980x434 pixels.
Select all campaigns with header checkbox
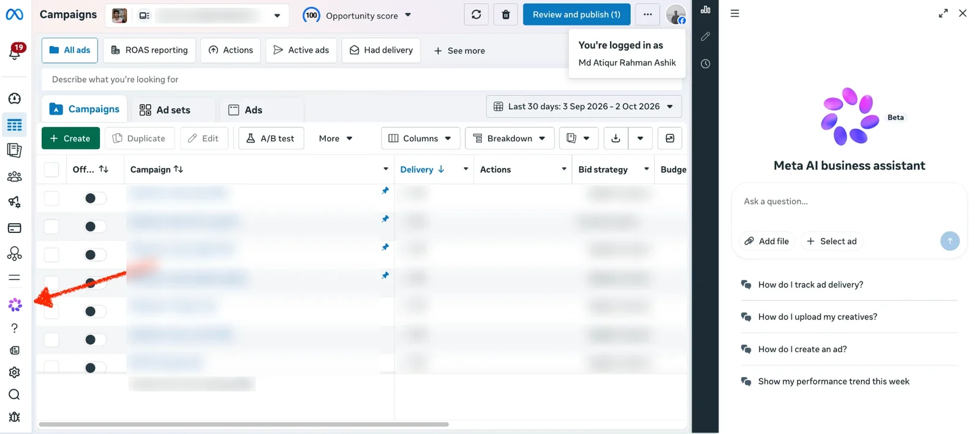[x=51, y=169]
